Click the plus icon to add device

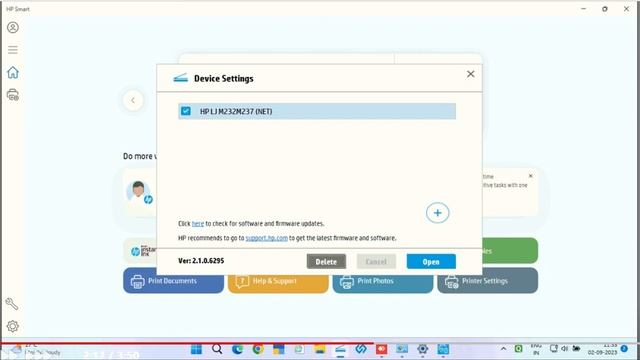[x=438, y=213]
